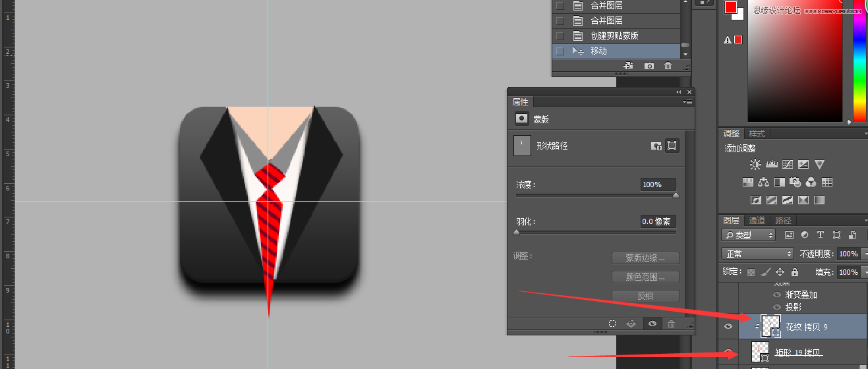Open Properties panel flyout menu

coord(688,102)
